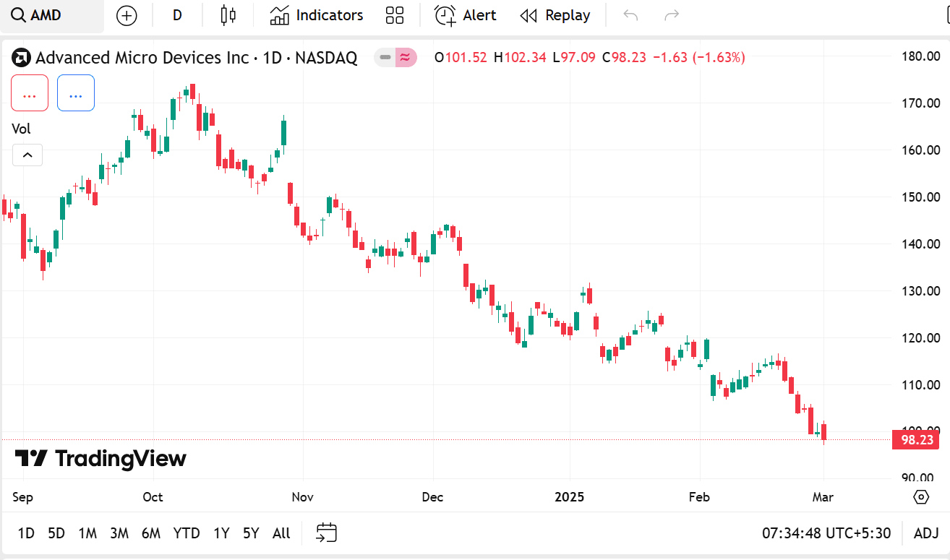Viewport: 950px width, 560px height.
Task: Click the change value −1.63 (−1.63%)
Action: pos(698,58)
